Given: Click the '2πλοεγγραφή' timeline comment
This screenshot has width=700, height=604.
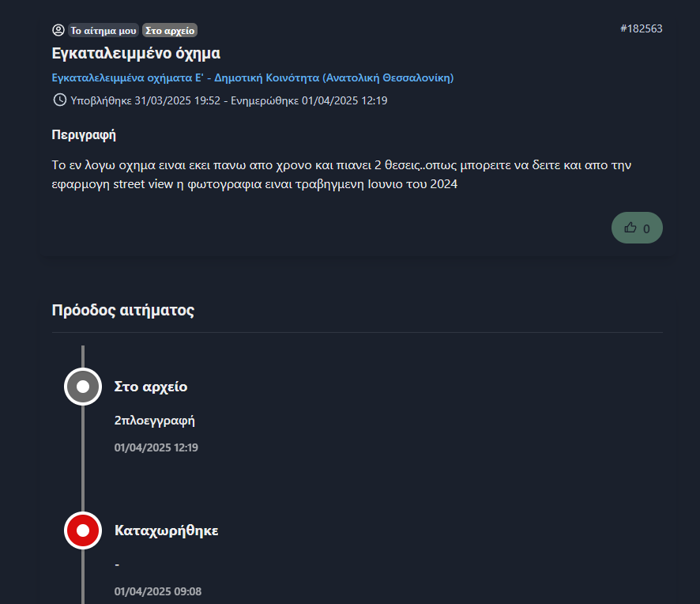Looking at the screenshot, I should (x=155, y=420).
